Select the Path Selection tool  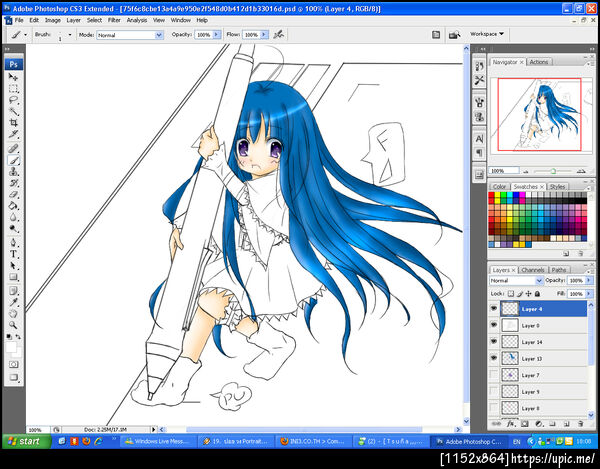[13, 265]
